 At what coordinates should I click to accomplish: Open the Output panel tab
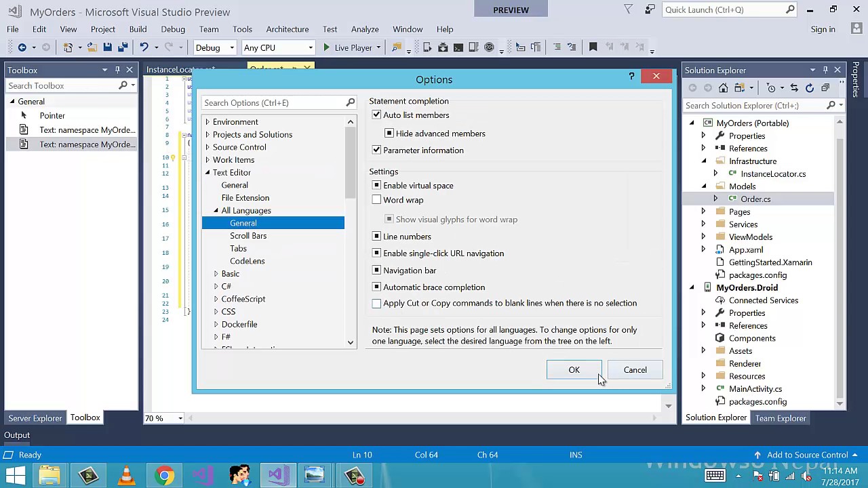tap(17, 435)
